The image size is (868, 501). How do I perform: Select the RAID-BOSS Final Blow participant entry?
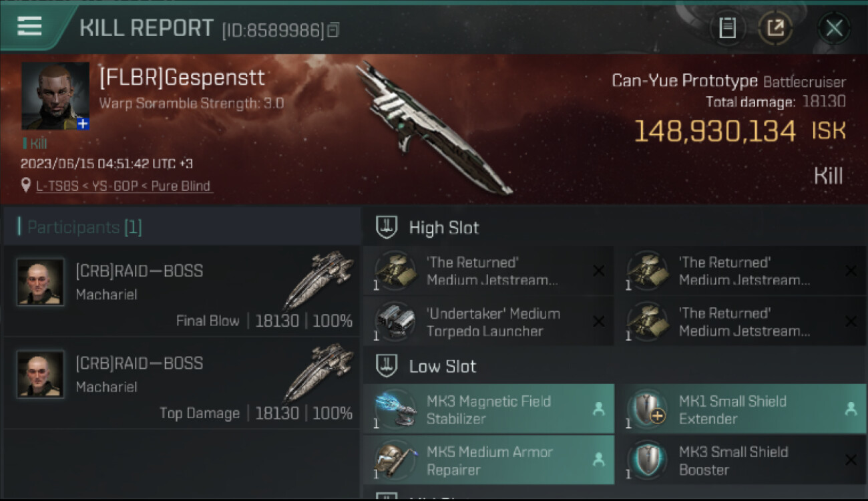pyautogui.click(x=182, y=290)
